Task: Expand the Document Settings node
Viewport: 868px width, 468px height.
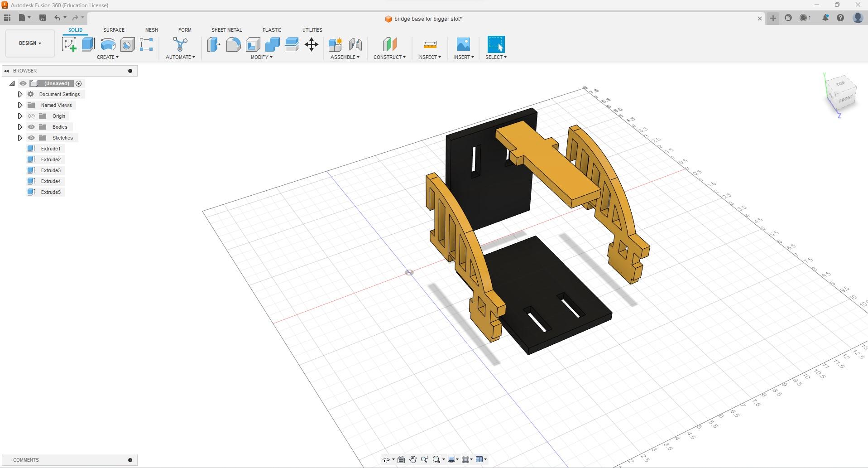Action: pos(20,94)
